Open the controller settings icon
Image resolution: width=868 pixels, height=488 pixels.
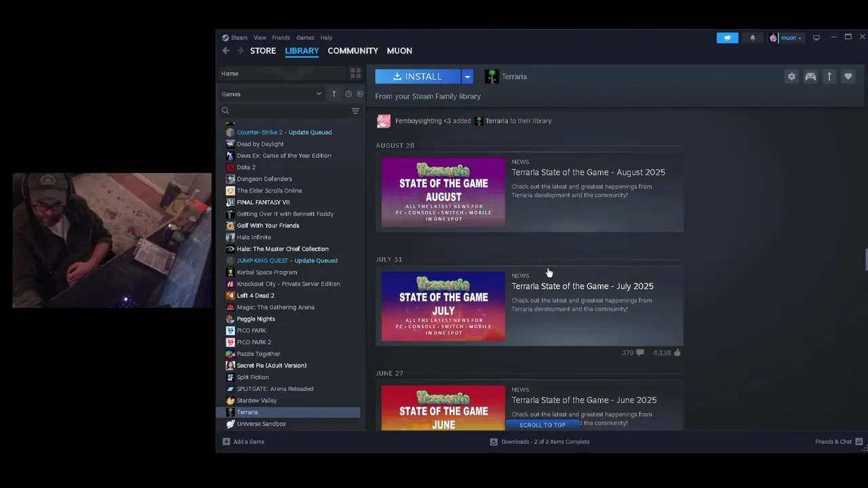[x=810, y=77]
